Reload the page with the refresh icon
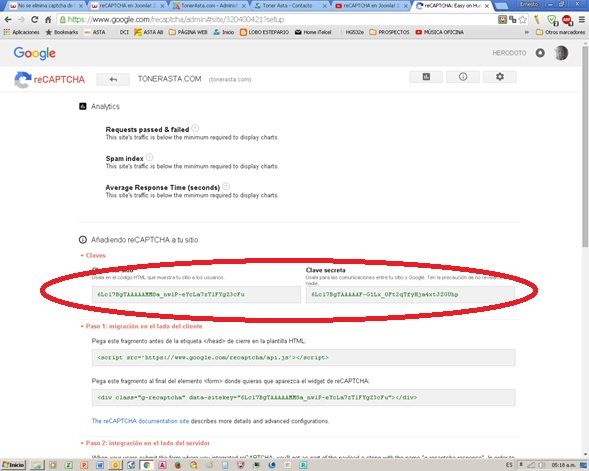 35,20
